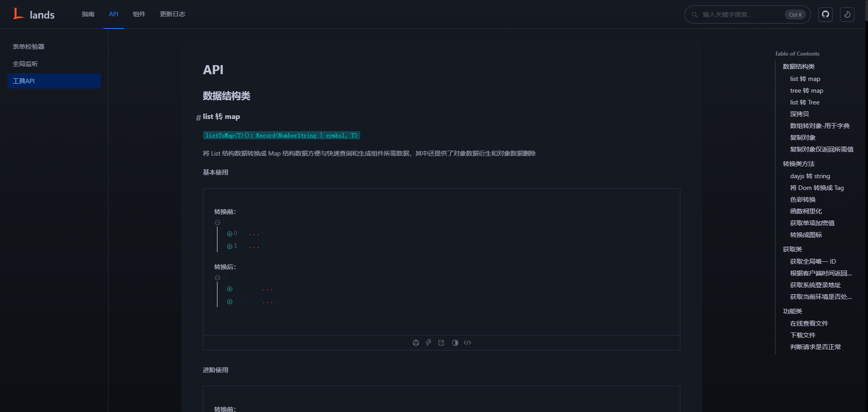Jump to 色彩转换 in contents

(803, 199)
